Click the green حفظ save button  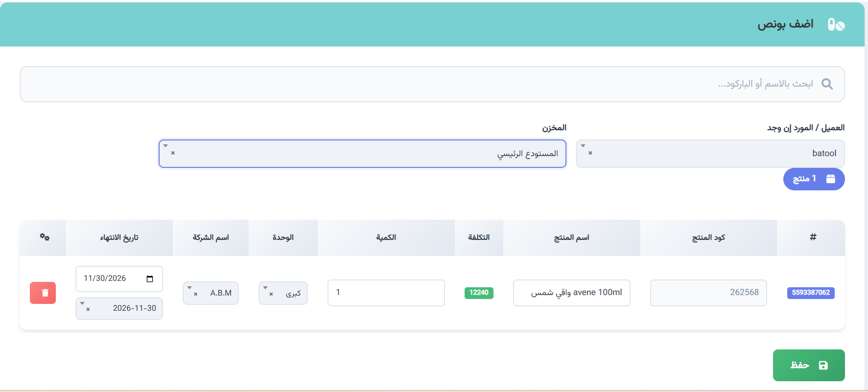[x=809, y=365]
